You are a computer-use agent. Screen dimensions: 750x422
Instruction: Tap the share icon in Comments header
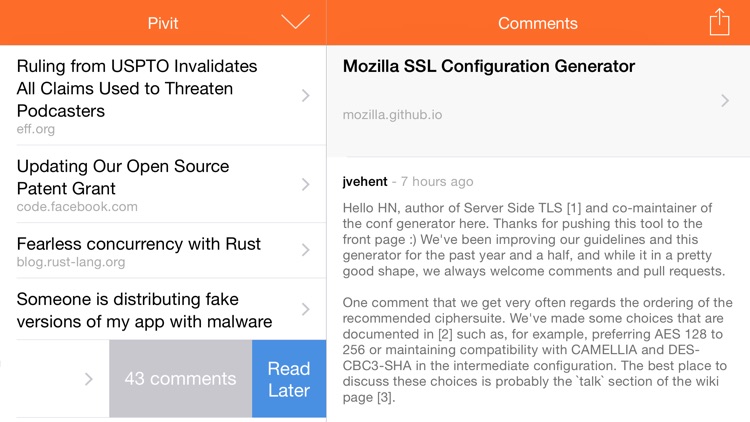tap(719, 22)
